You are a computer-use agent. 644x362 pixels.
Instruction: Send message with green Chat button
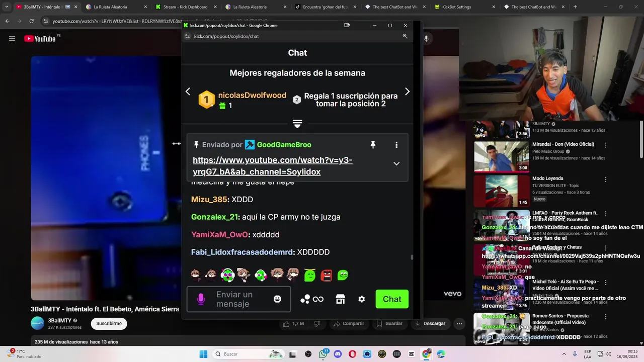(392, 299)
